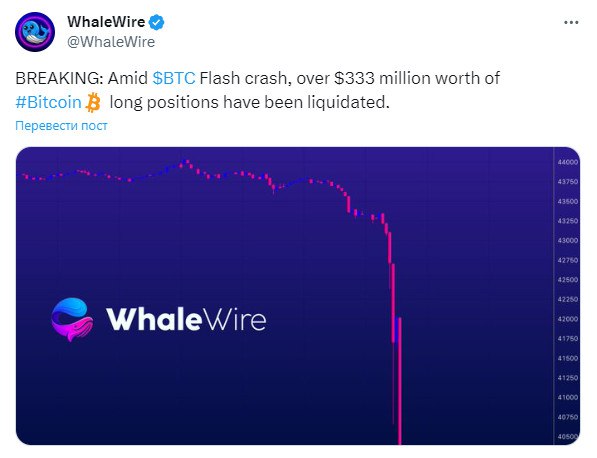
Task: Click the 43000 price axis label
Action: point(568,241)
